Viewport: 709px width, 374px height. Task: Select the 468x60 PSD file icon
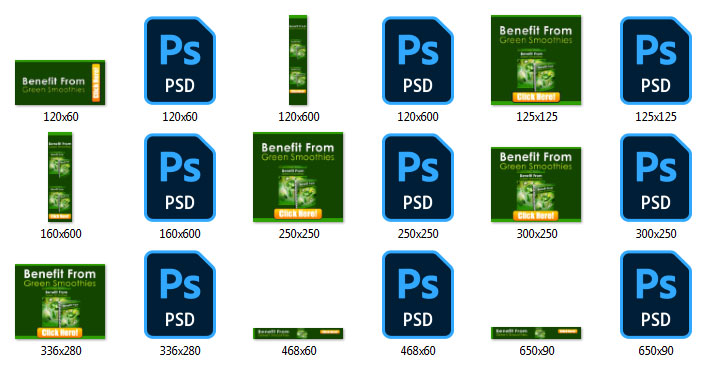click(x=417, y=294)
